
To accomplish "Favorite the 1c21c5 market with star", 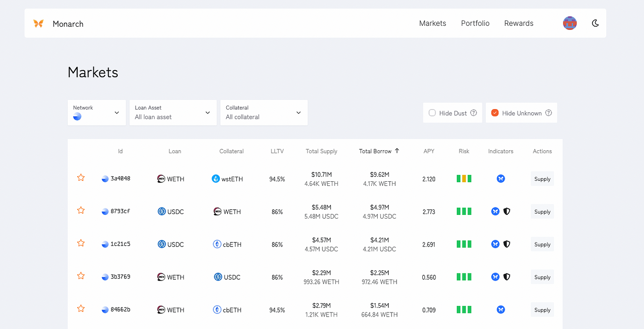I will (x=81, y=243).
